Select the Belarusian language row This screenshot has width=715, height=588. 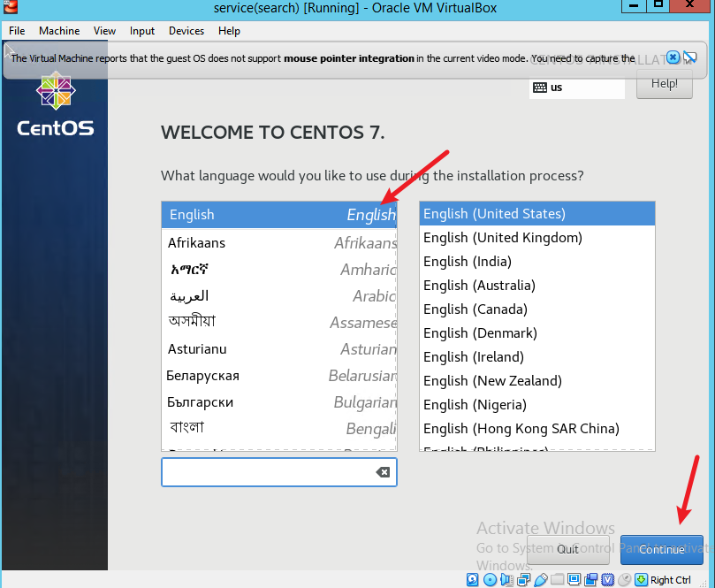click(x=279, y=376)
